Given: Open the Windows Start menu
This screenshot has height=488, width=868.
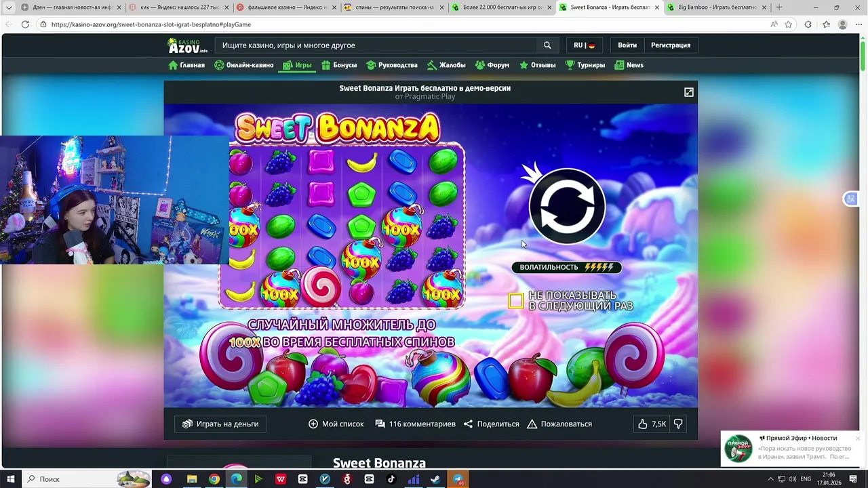Looking at the screenshot, I should point(10,479).
